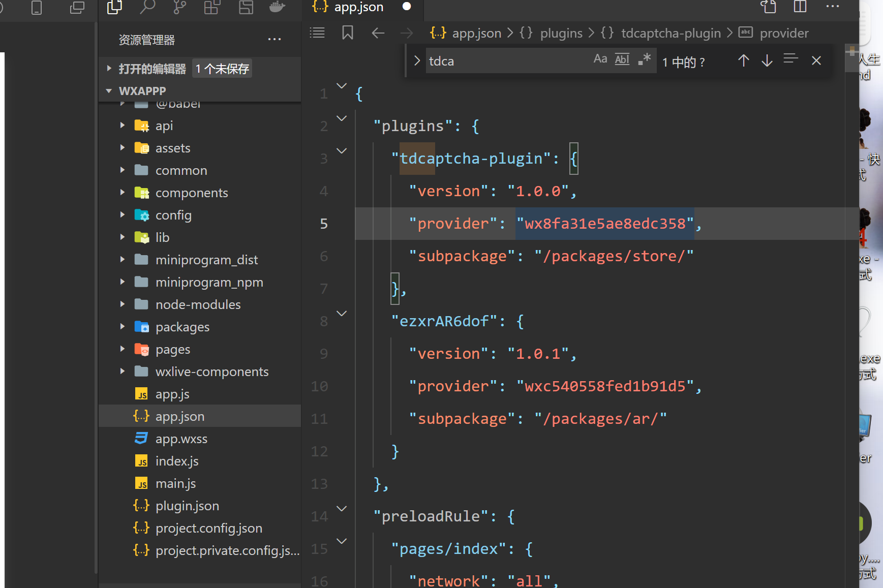Image resolution: width=883 pixels, height=588 pixels.
Task: Expand the components folder
Action: coord(123,192)
